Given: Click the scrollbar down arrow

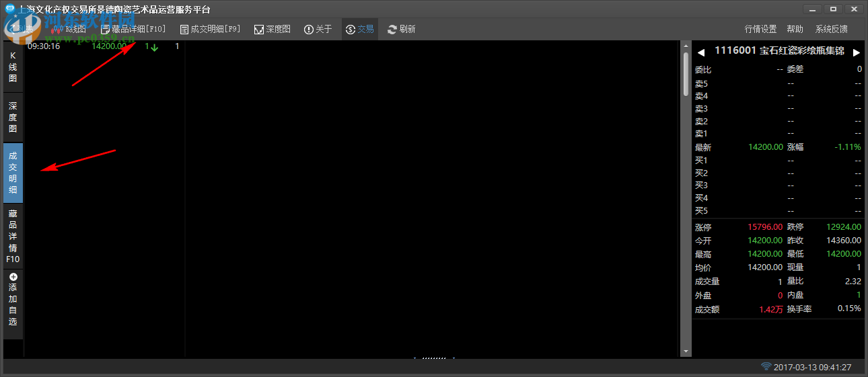Looking at the screenshot, I should (686, 351).
